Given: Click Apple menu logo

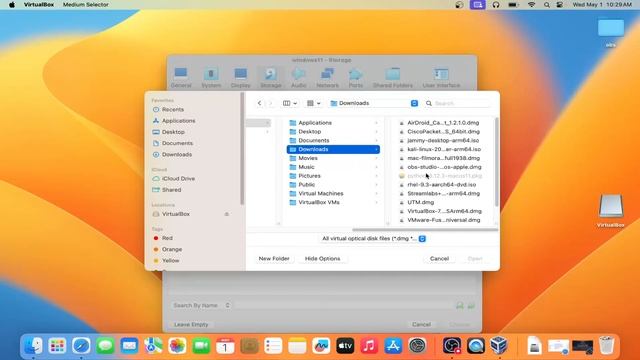Looking at the screenshot, I should [x=12, y=4].
